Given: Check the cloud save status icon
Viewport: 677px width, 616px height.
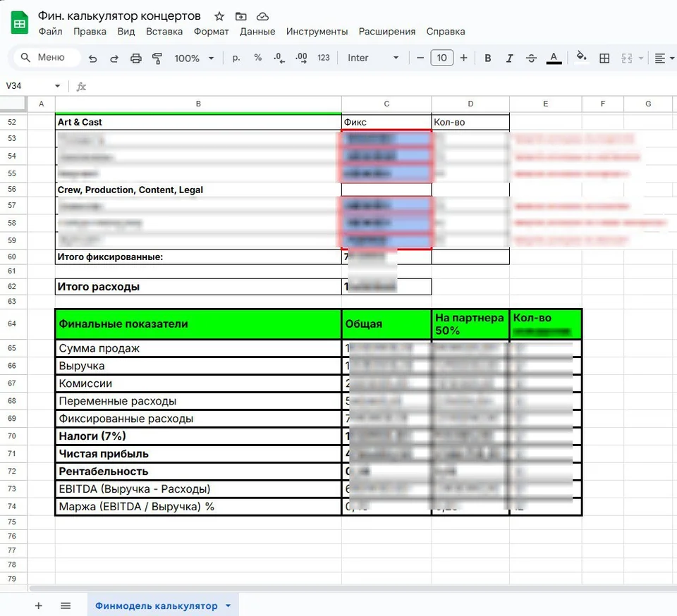Looking at the screenshot, I should pos(262,16).
